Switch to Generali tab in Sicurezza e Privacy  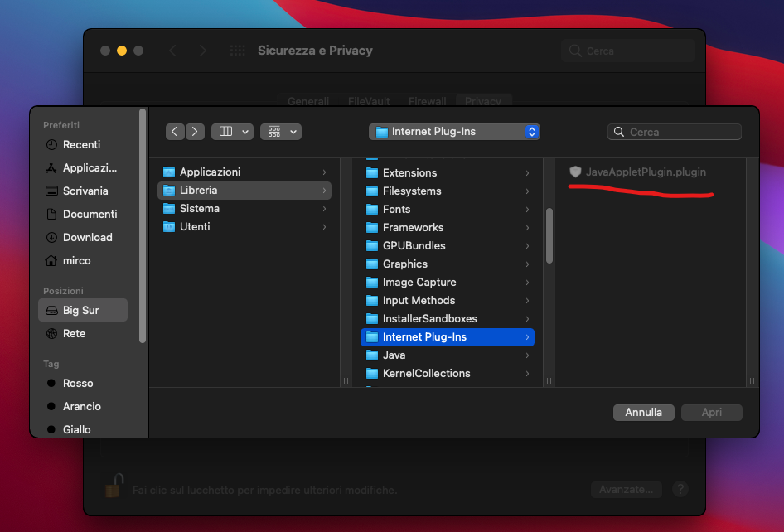point(308,101)
